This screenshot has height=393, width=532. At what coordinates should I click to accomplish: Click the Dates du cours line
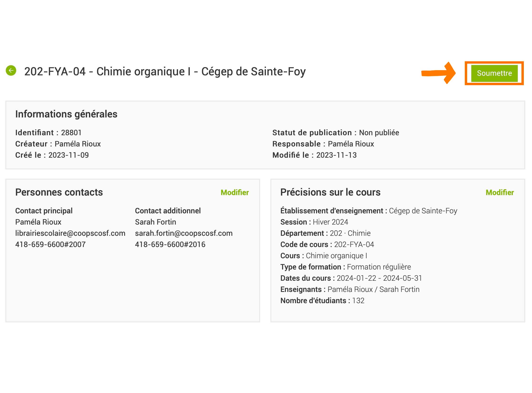[x=351, y=278]
